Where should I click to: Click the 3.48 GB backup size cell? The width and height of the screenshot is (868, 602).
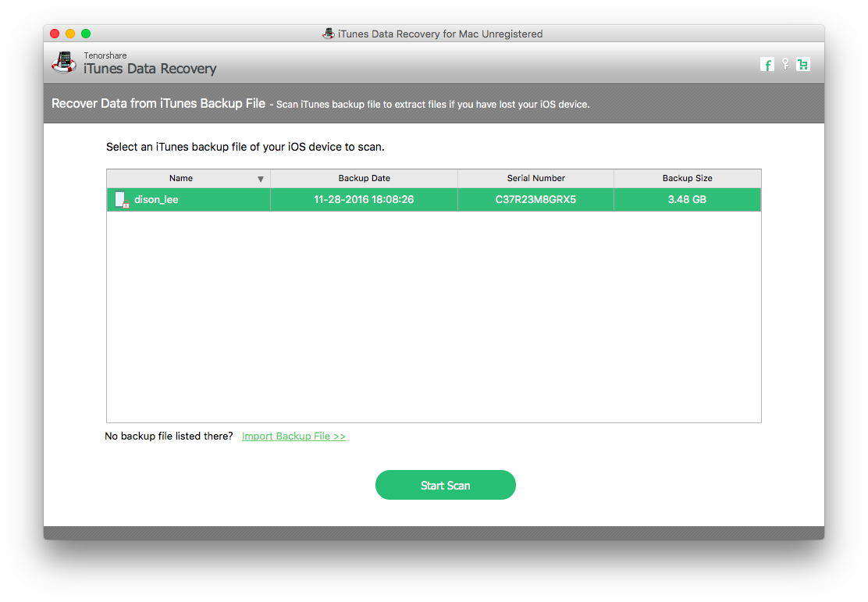(x=687, y=199)
